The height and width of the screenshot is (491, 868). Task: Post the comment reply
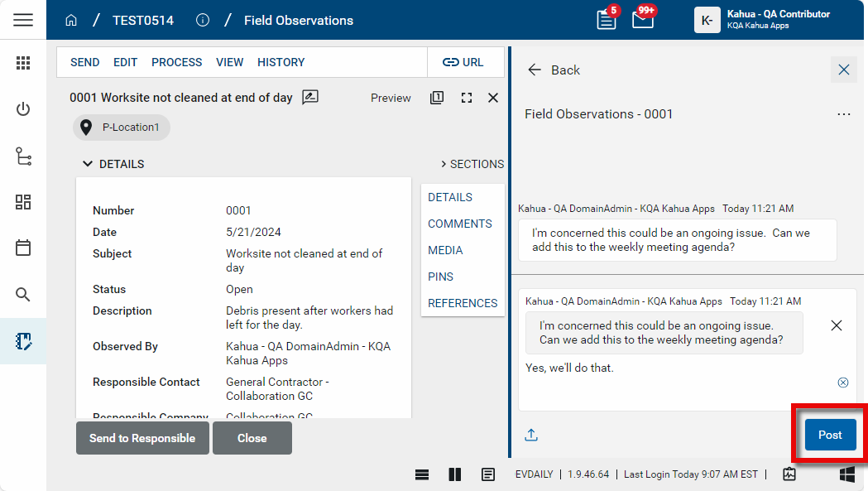[830, 435]
